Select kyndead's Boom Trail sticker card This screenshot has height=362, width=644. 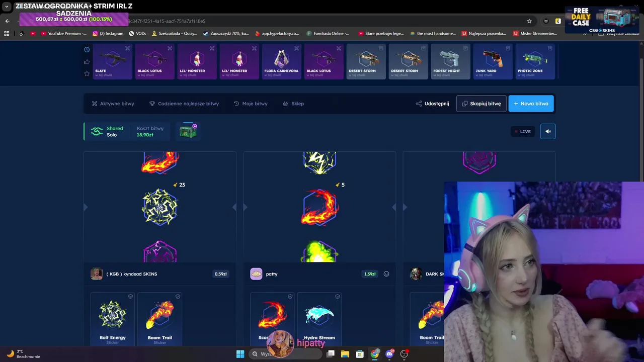coord(160,319)
